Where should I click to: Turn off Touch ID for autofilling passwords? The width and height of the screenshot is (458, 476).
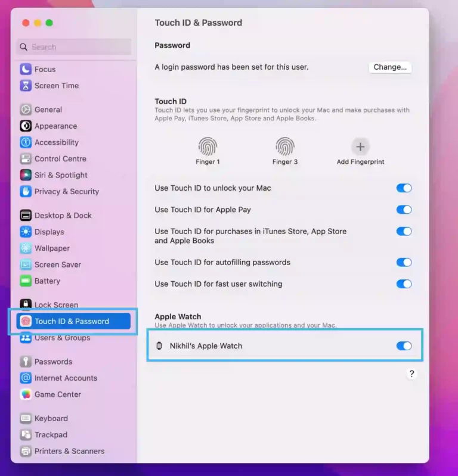click(404, 262)
